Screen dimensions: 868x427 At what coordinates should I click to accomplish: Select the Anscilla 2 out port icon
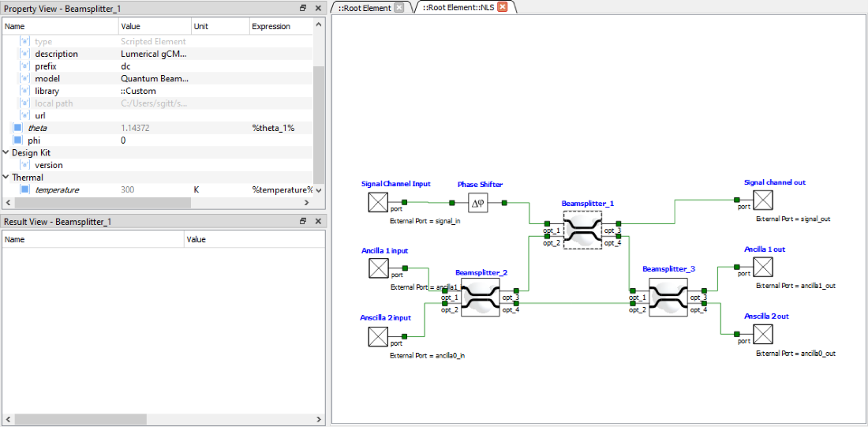click(x=762, y=335)
